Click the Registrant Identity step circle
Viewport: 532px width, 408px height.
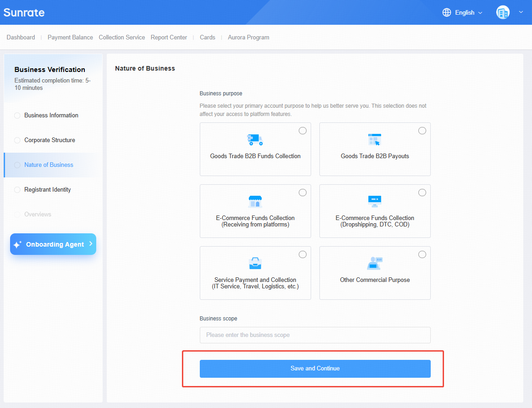click(17, 190)
